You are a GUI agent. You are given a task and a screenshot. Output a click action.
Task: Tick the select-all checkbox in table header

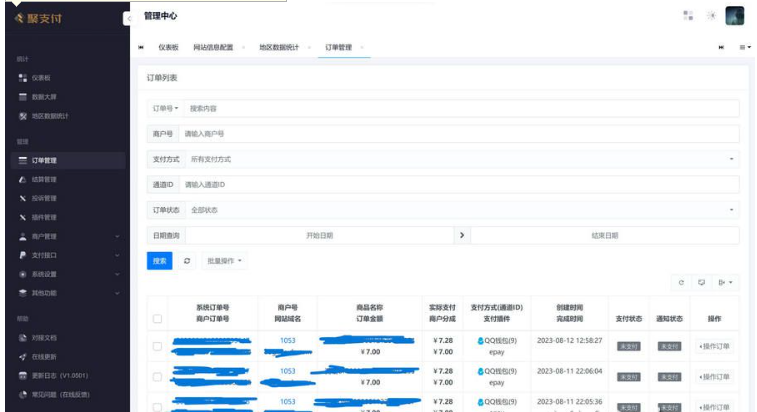tap(157, 318)
